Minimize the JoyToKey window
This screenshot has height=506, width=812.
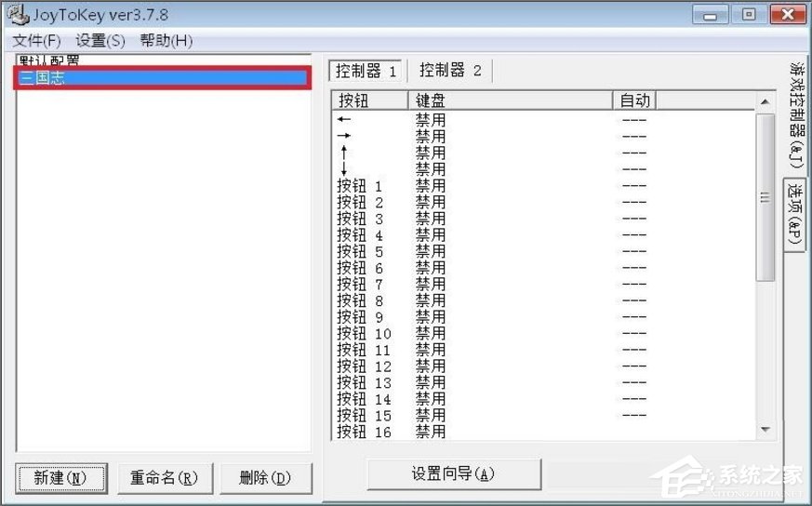point(710,15)
